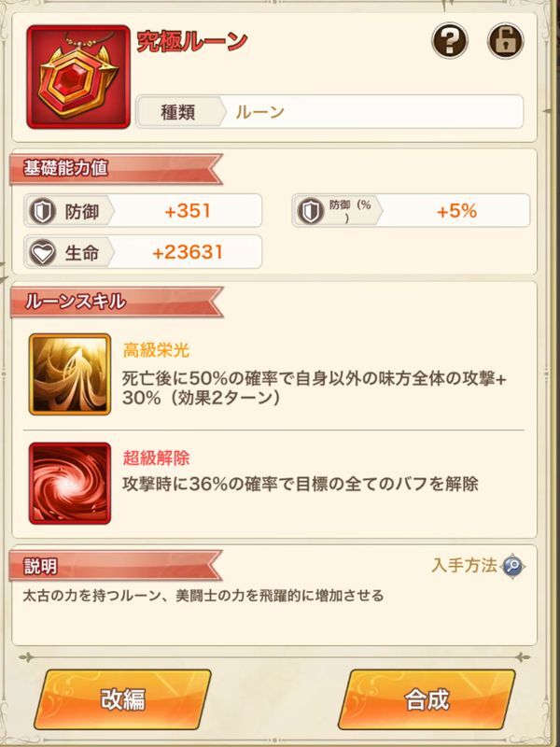
Task: Open the help question mark icon
Action: pos(450,41)
